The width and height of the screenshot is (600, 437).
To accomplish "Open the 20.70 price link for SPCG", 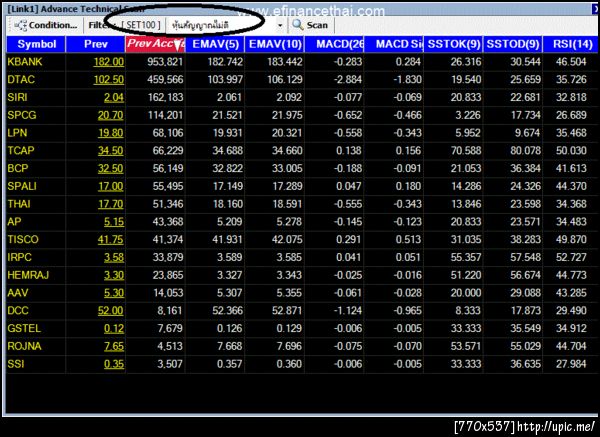I will [111, 115].
